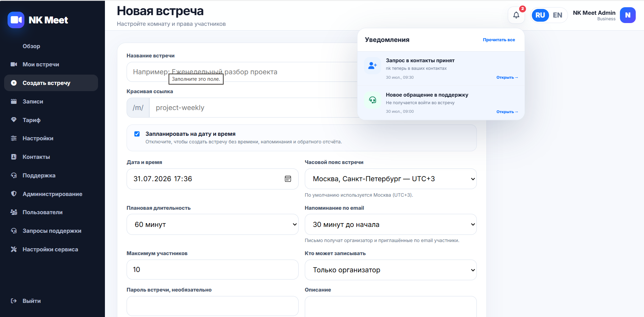Viewport: 644px width, 317px height.
Task: Expand the Плановая длительность dropdown
Action: (x=212, y=225)
